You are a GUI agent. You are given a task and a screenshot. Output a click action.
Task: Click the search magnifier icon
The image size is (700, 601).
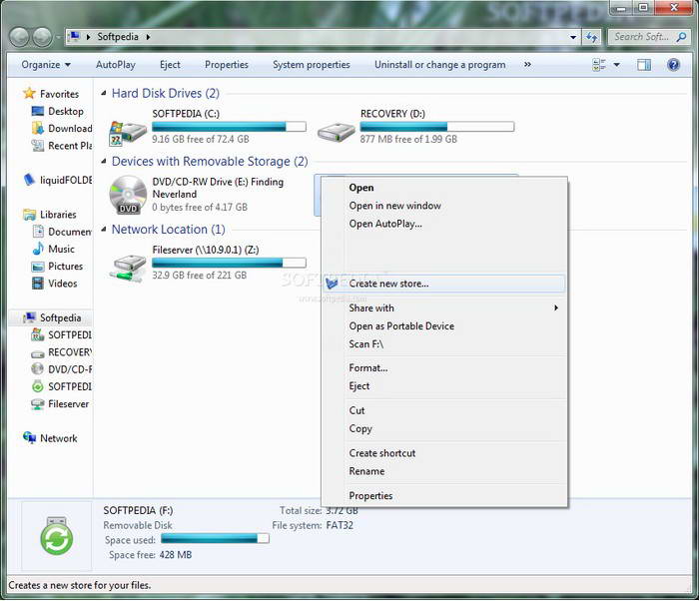[x=681, y=37]
